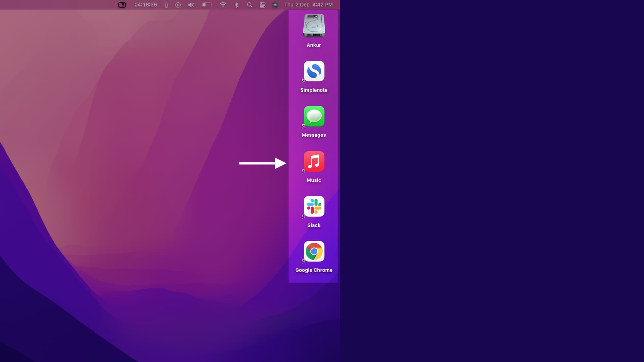Viewport: 644px width, 362px height.
Task: Open the grid-shaped menu bar app icon
Action: coord(122,5)
